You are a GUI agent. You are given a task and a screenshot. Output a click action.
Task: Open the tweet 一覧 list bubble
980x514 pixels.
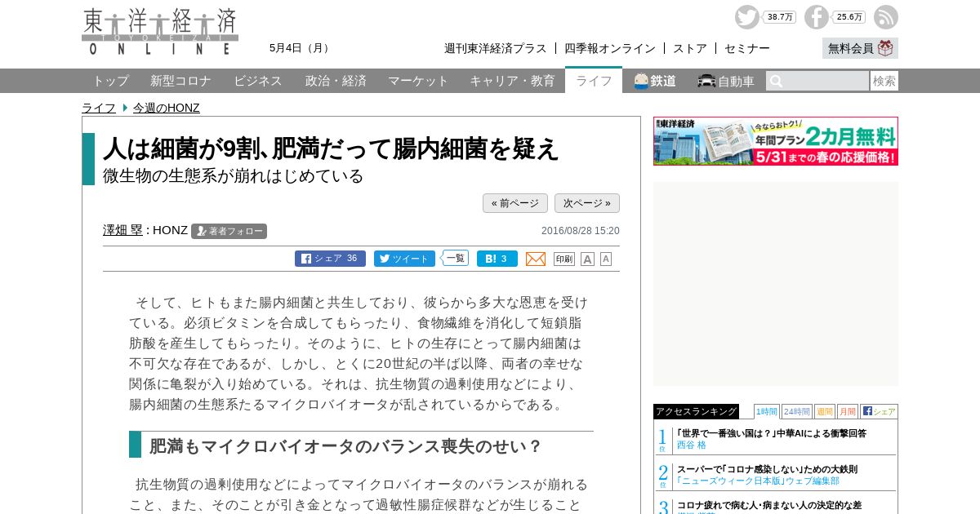(455, 258)
